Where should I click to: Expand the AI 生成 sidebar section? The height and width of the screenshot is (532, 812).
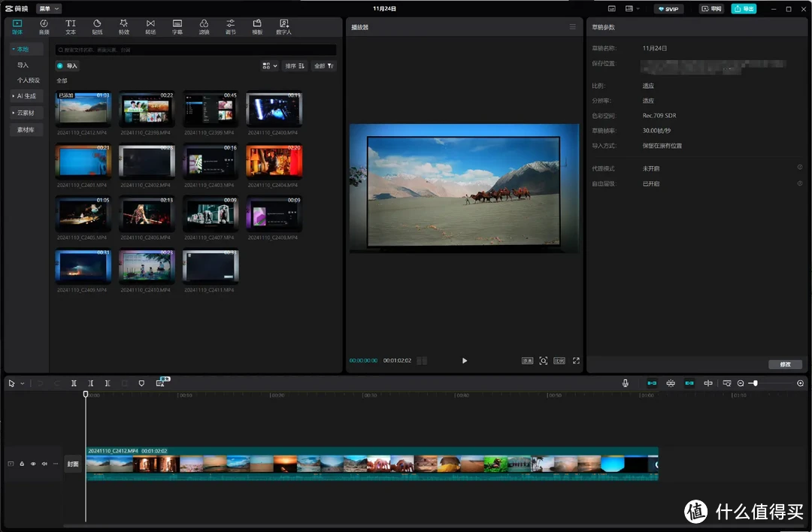pyautogui.click(x=26, y=96)
